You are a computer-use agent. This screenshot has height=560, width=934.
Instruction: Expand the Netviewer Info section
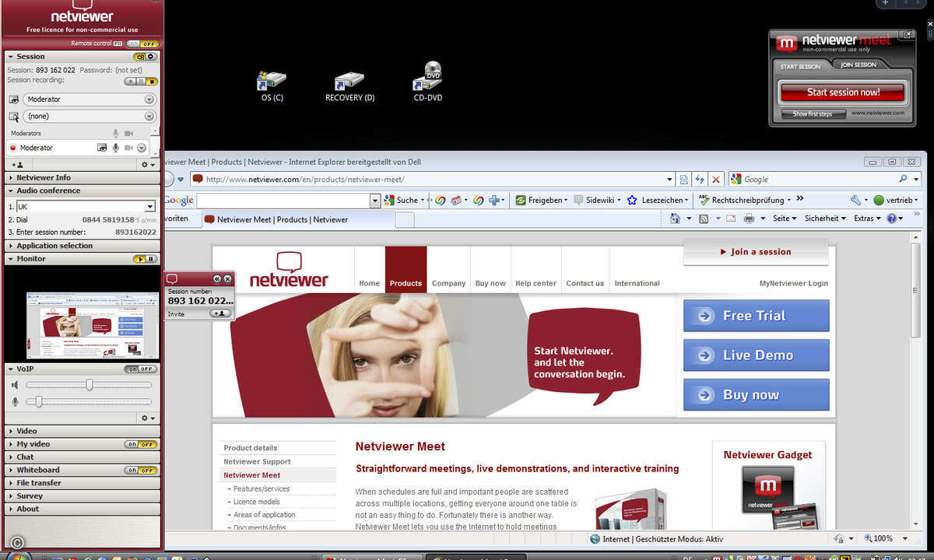(x=83, y=177)
